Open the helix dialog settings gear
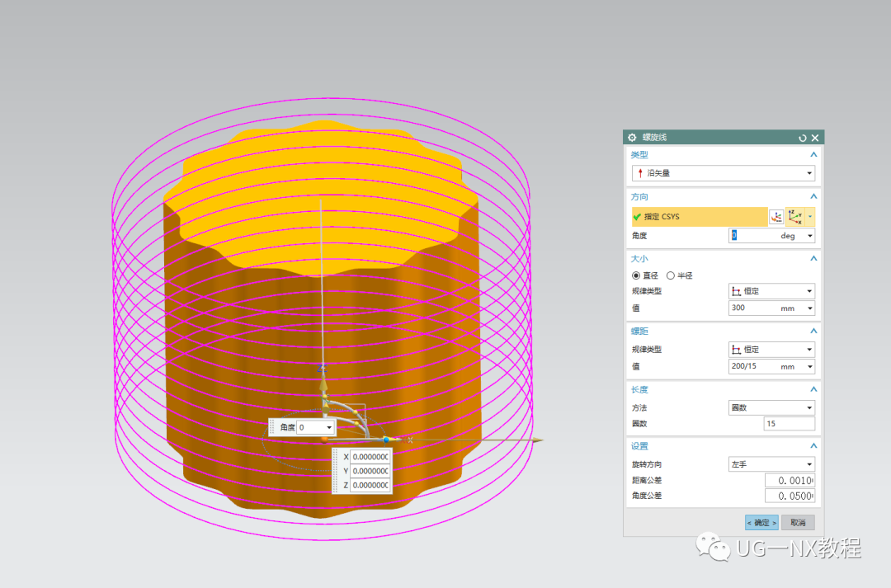Viewport: 891px width, 588px height. (x=632, y=138)
